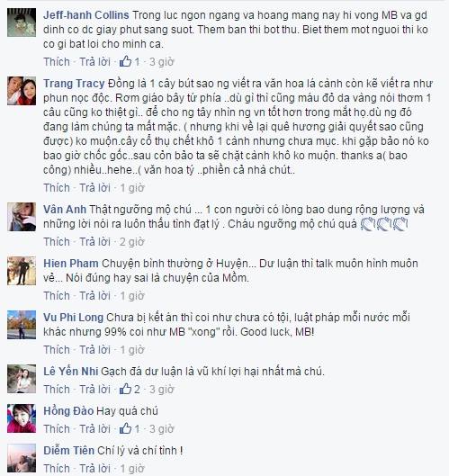
Task: Click thumbs-up count on Lê Yến Nhi comment
Action: point(130,389)
